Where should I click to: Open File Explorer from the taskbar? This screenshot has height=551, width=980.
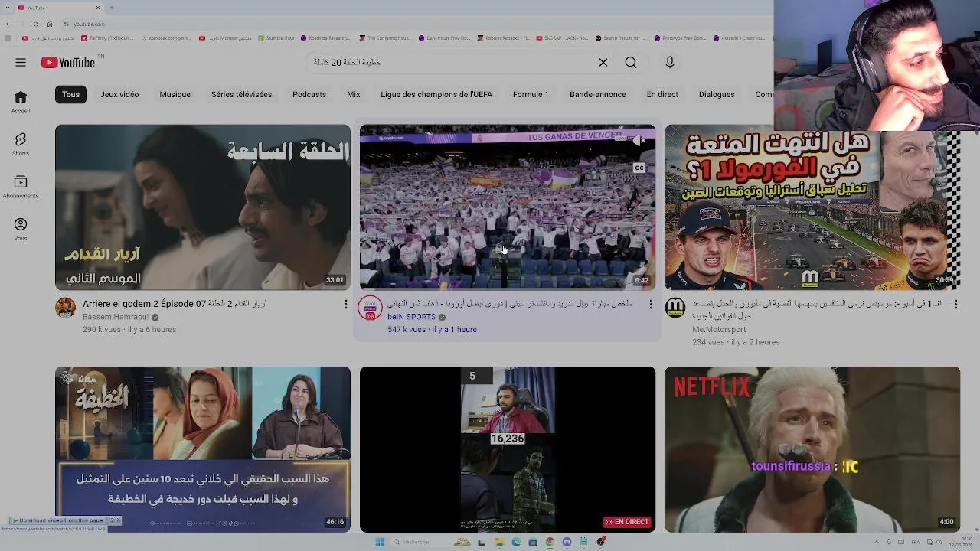click(499, 542)
